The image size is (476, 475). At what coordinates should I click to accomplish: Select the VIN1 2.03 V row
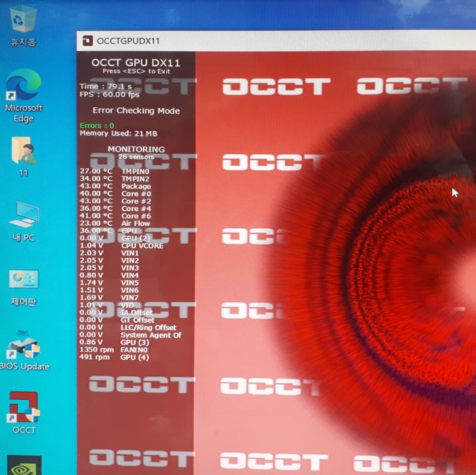click(x=109, y=253)
